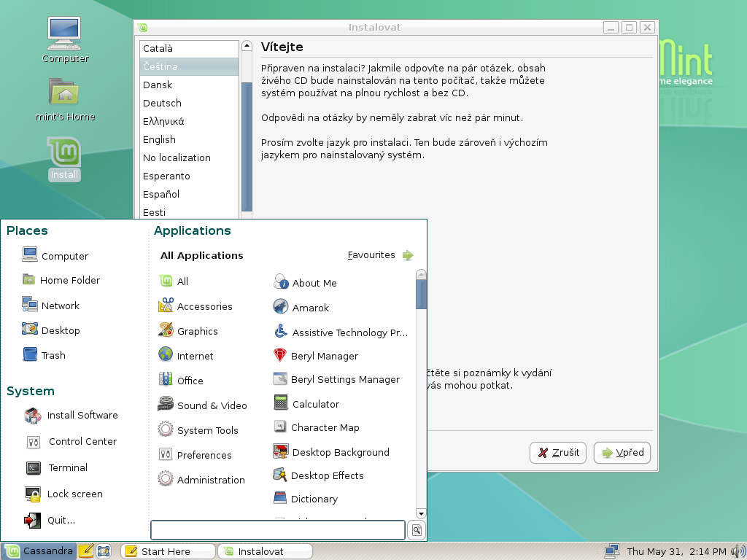Open Assistive Technology Preferences entry
Screen dimensions: 747x560
pyautogui.click(x=341, y=332)
